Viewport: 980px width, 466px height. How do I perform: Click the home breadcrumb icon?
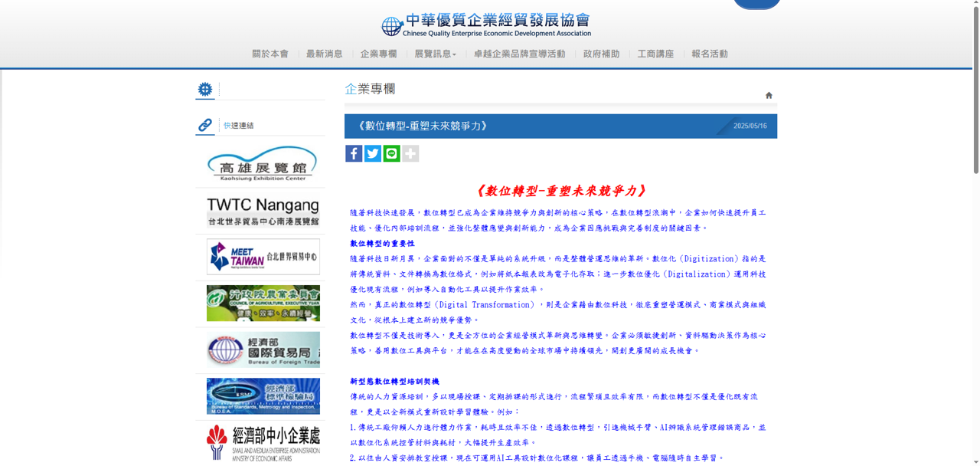click(x=769, y=95)
